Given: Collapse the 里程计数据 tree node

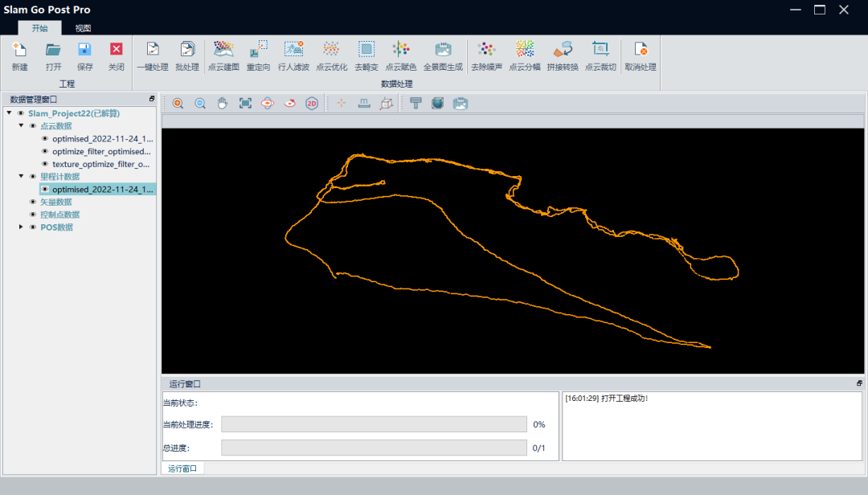Looking at the screenshot, I should (x=22, y=177).
